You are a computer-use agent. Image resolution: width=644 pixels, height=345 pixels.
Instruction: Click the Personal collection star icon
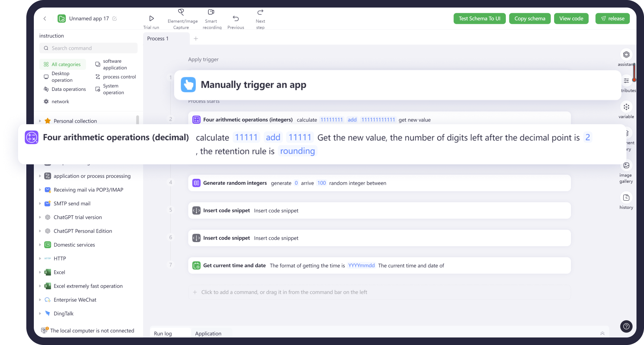tap(48, 121)
